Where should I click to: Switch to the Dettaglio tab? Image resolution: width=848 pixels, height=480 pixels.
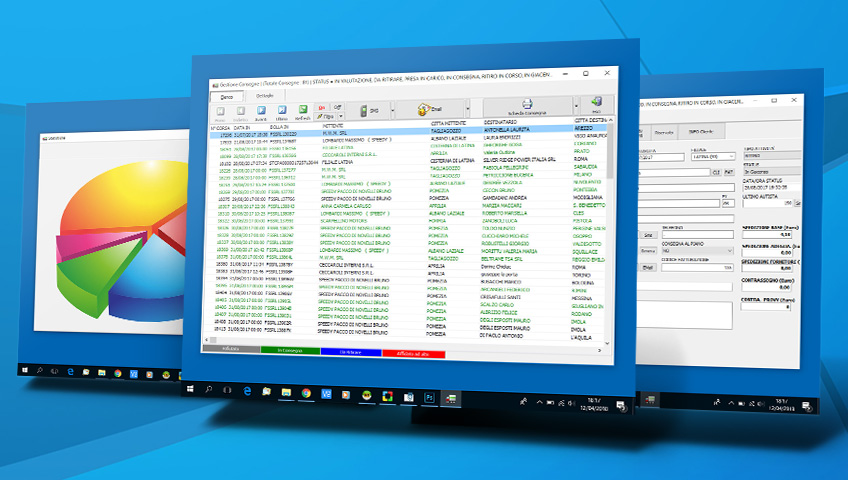coord(265,96)
